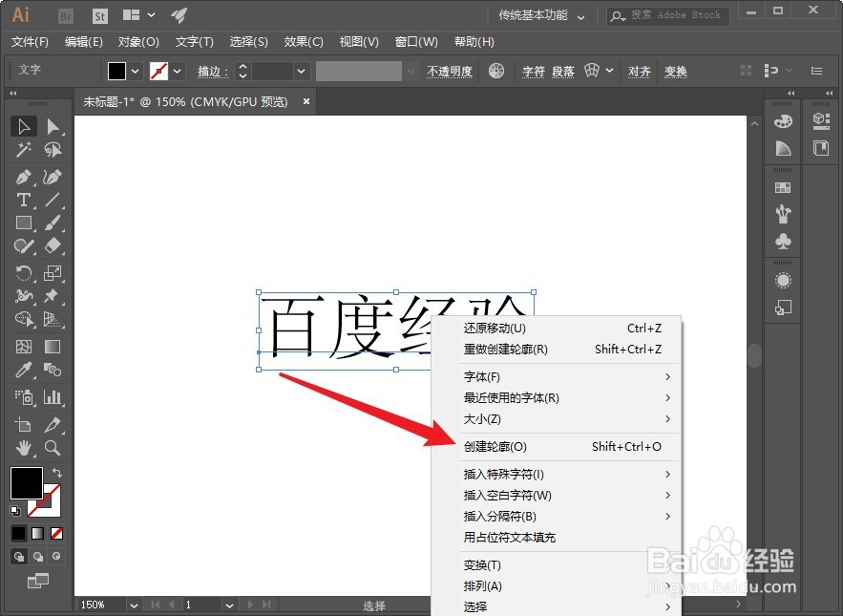Pick the Lasso tool
The height and width of the screenshot is (616, 843).
click(x=53, y=150)
